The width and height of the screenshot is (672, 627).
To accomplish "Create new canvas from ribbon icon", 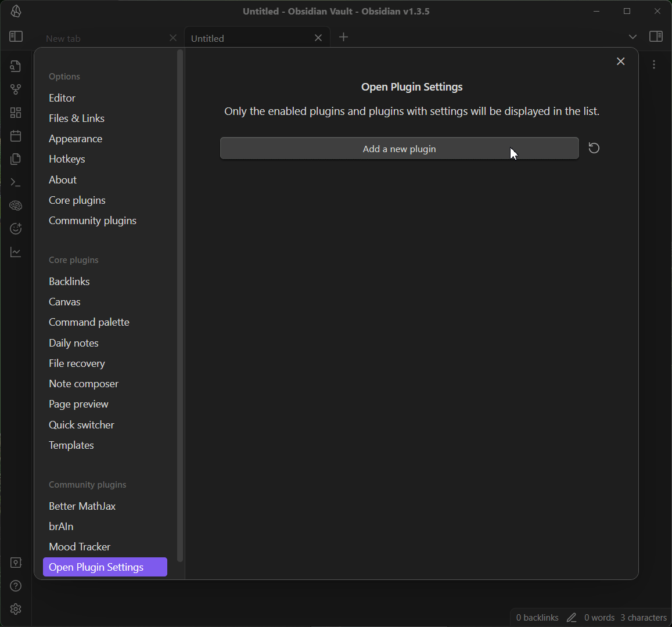I will coord(16,113).
